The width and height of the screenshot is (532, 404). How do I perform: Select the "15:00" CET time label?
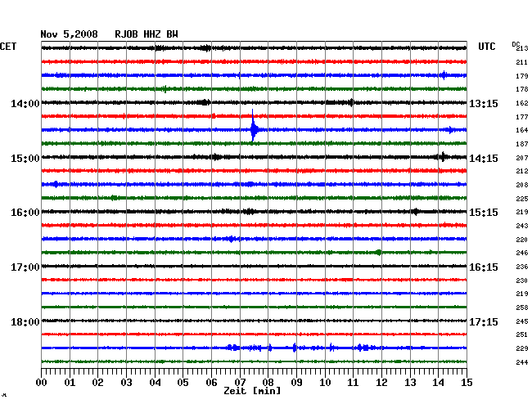click(x=25, y=159)
